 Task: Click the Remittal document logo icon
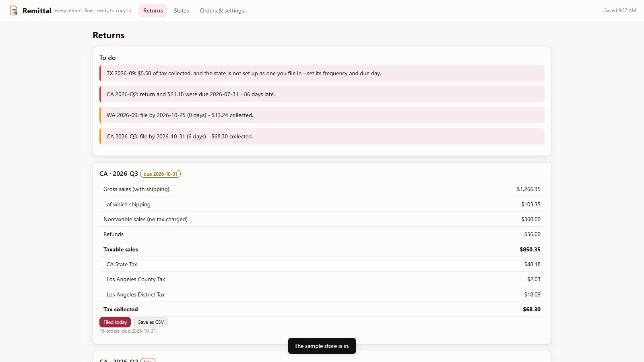[x=14, y=10]
